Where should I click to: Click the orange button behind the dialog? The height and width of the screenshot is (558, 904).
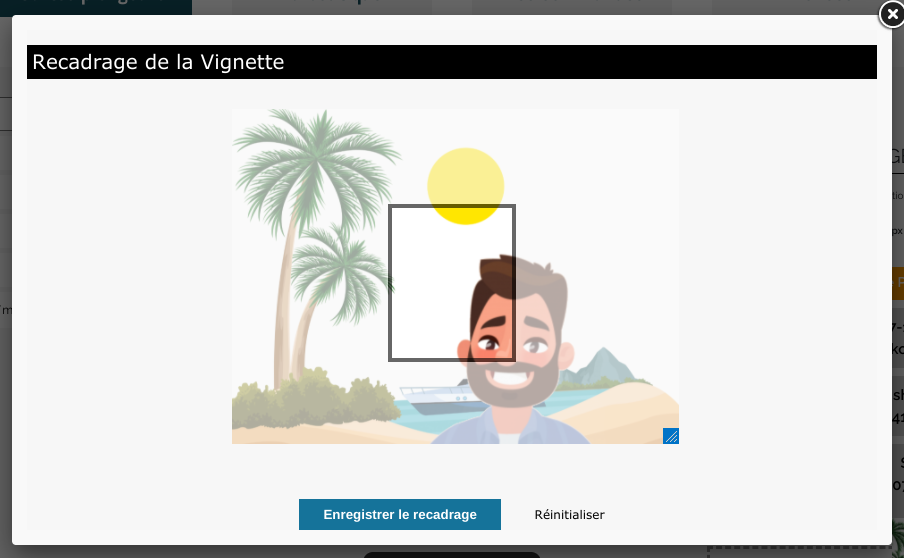coord(898,283)
